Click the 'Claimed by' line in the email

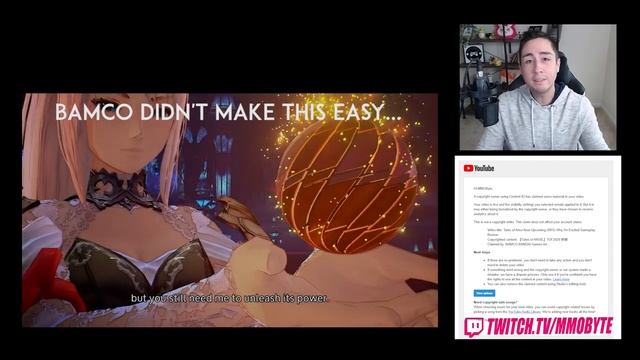[x=517, y=244]
